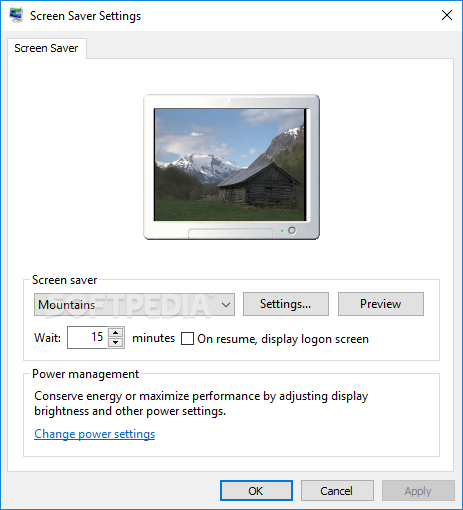Viewport: 463px width, 510px height.
Task: Confirm with the OK button
Action: (256, 491)
